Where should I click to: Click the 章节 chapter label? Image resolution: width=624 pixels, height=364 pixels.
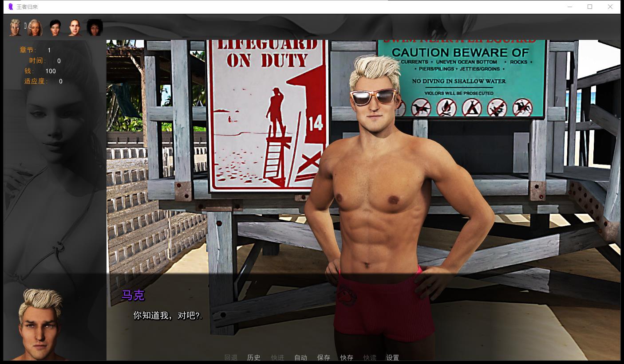(x=28, y=50)
